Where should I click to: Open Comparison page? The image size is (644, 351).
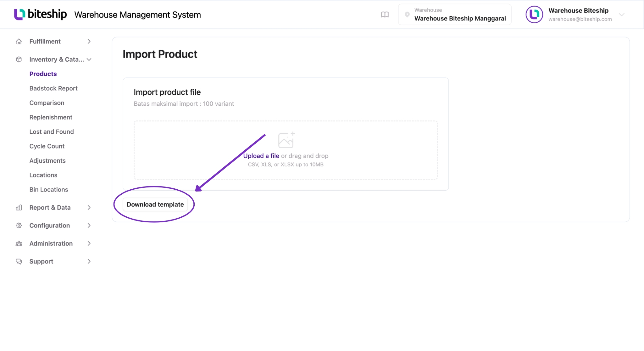(x=47, y=103)
